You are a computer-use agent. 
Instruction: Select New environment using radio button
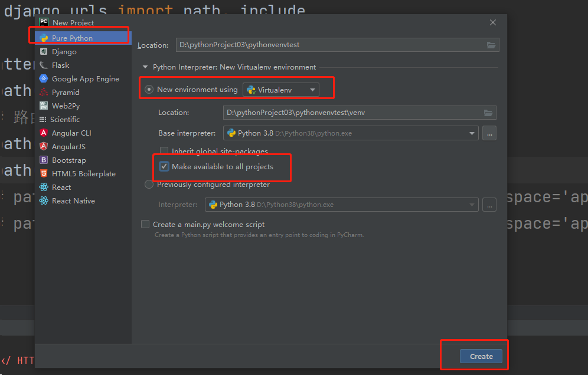click(x=149, y=90)
